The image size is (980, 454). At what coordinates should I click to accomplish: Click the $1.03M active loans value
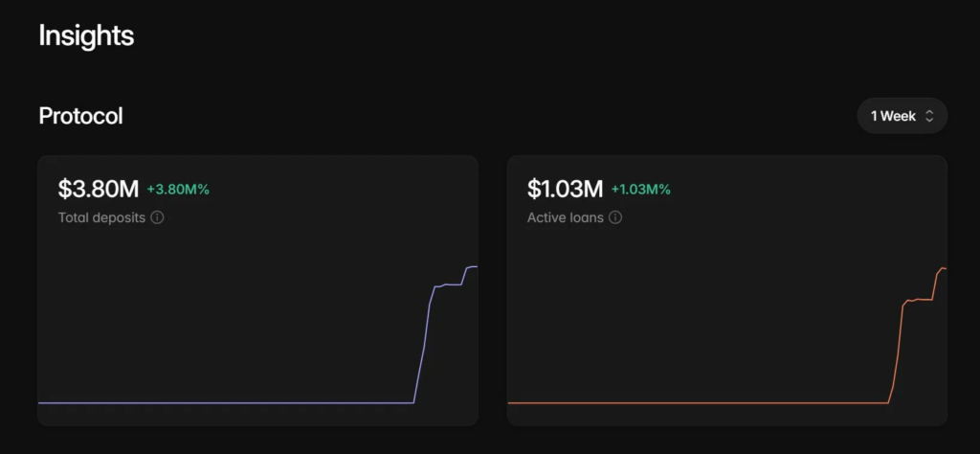(x=565, y=189)
